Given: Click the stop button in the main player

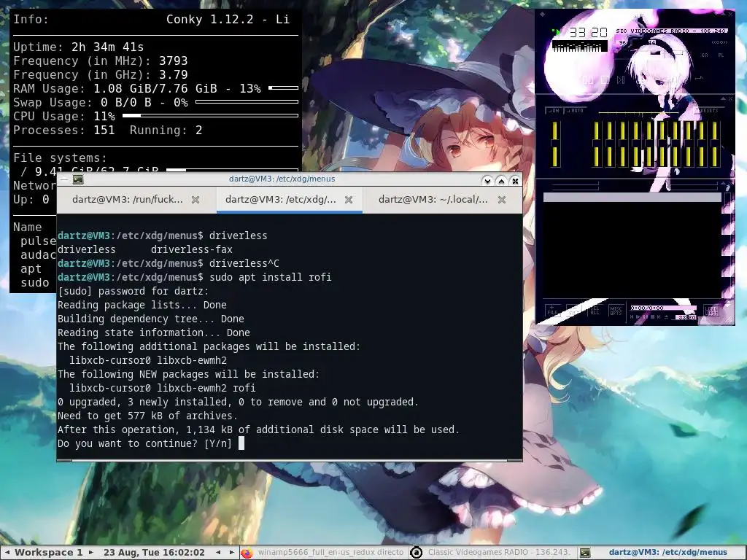Looking at the screenshot, I should (x=605, y=80).
